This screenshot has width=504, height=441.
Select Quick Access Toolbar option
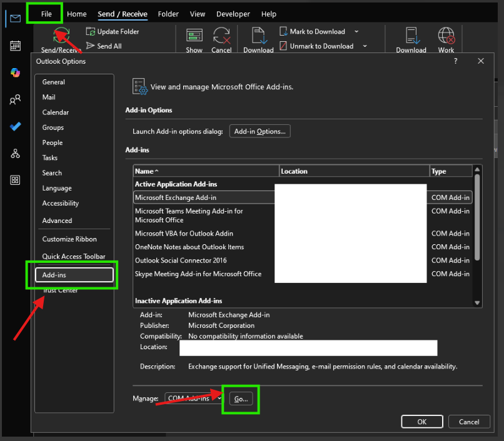tap(74, 256)
